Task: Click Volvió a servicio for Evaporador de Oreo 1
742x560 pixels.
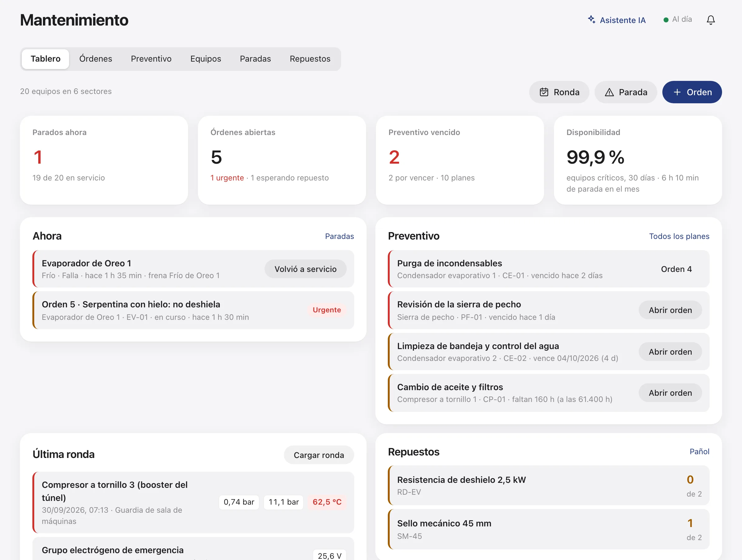Action: [305, 269]
